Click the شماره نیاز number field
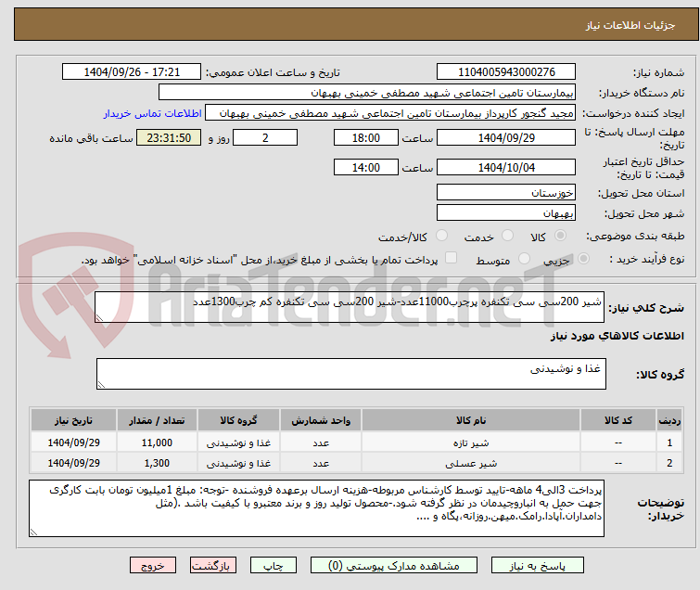The height and width of the screenshot is (590, 700). (506, 72)
